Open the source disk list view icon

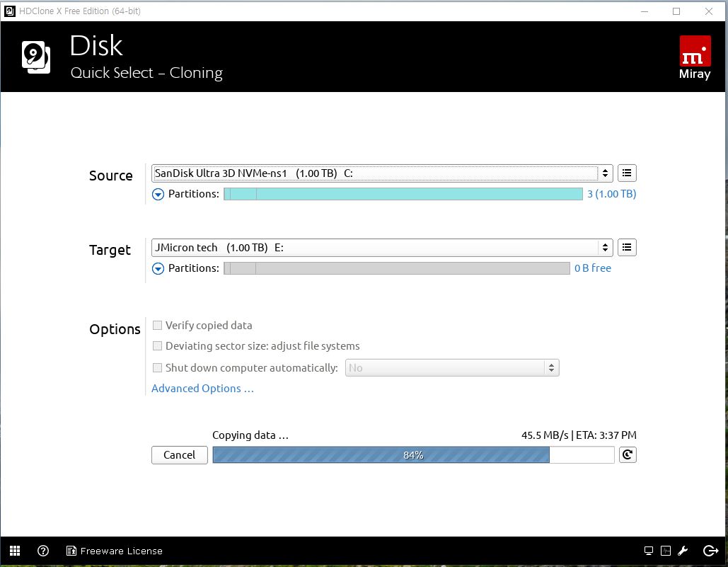coord(627,173)
